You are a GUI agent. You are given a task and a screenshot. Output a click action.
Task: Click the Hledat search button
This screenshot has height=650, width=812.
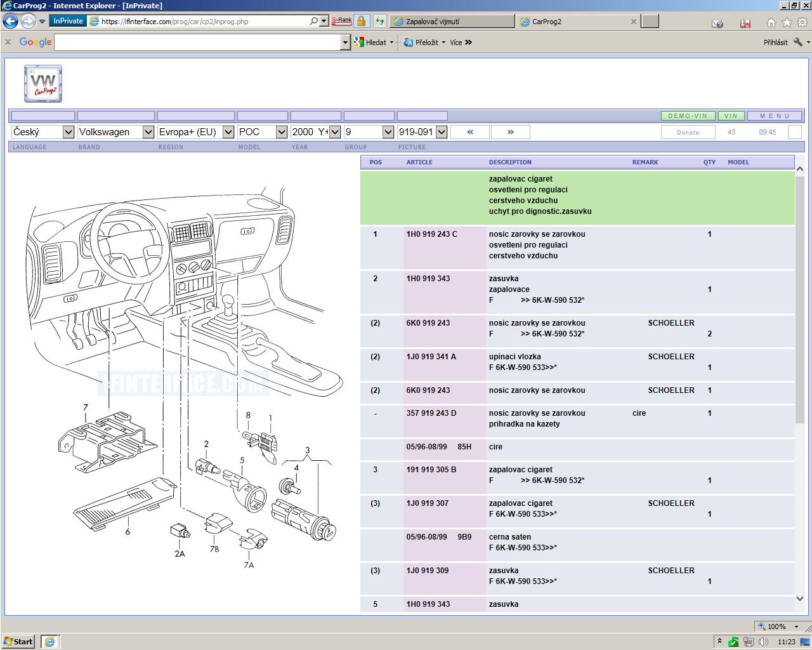point(370,43)
